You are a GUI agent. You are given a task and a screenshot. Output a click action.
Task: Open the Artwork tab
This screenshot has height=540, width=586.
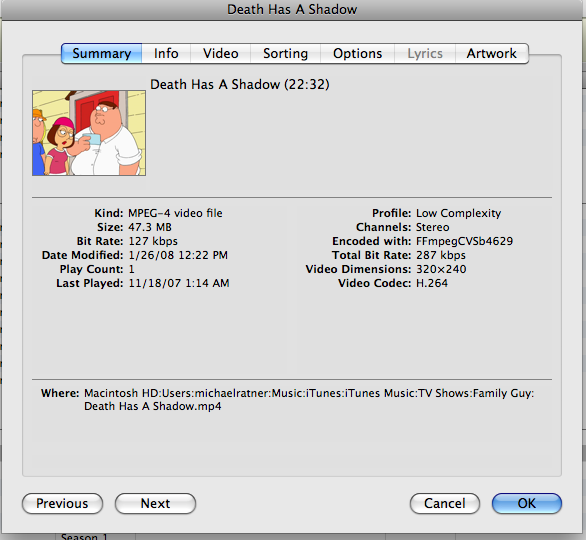[x=491, y=53]
